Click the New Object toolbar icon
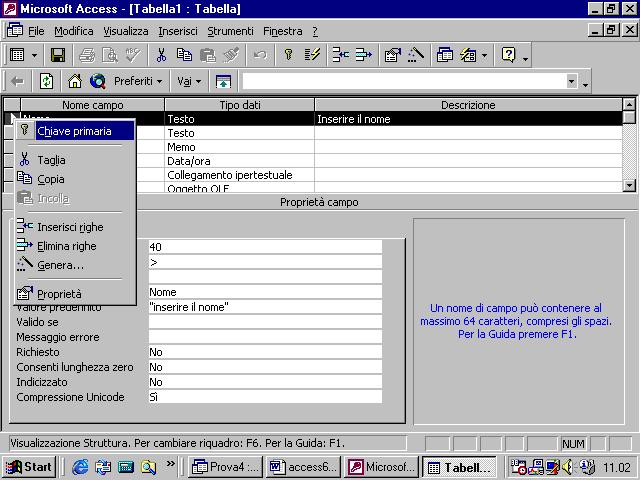Screen dimensions: 640x480 click(x=468, y=55)
